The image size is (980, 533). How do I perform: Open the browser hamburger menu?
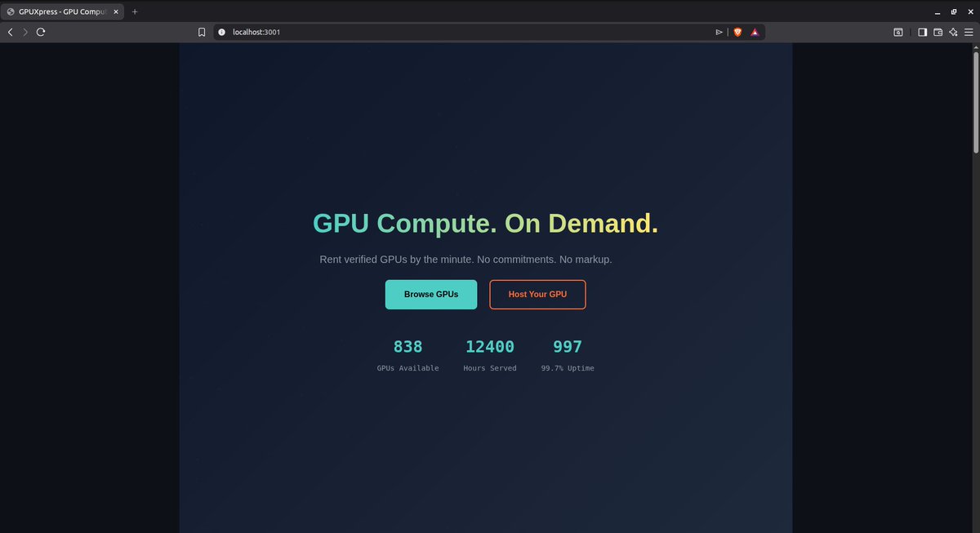pos(969,32)
